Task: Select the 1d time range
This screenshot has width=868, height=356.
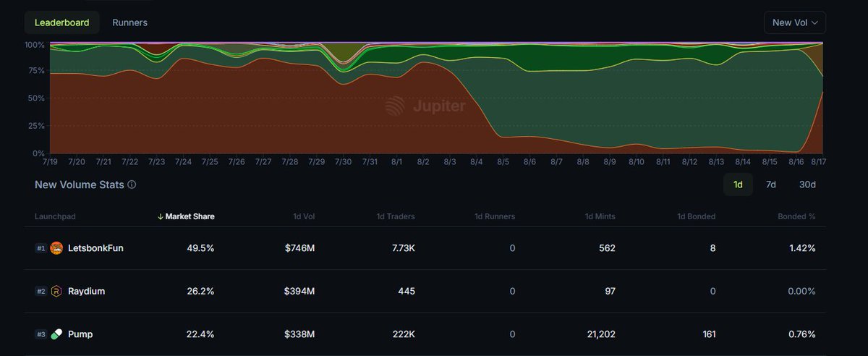Action: point(739,185)
